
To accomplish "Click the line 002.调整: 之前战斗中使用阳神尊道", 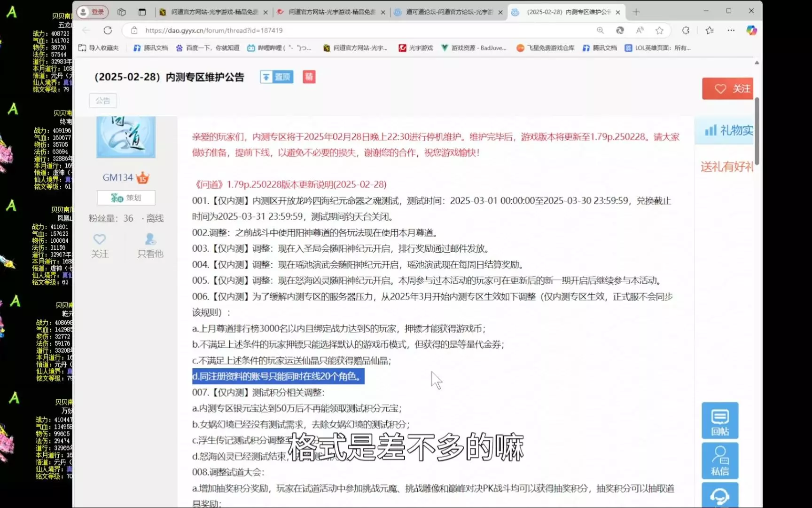I will coord(315,232).
